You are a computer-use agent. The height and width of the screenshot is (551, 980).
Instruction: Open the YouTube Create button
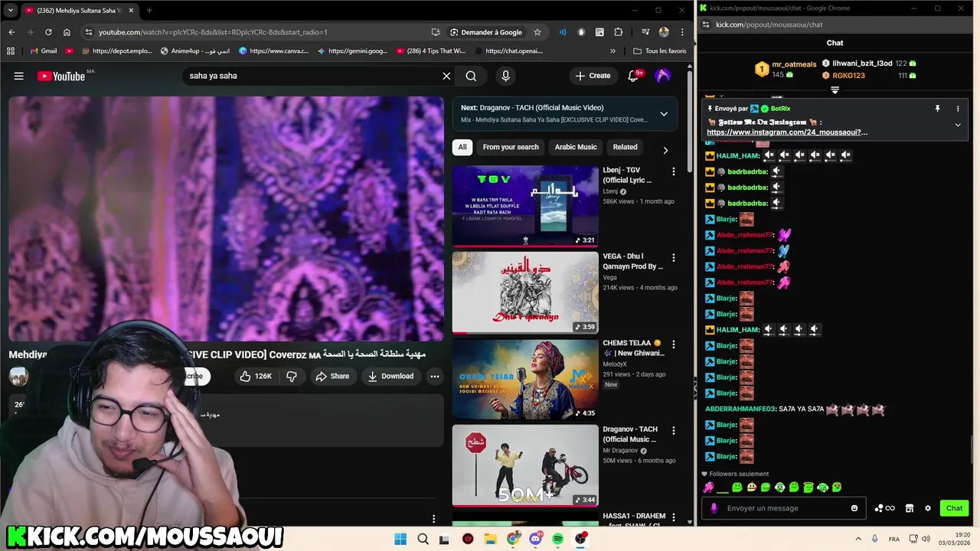click(x=593, y=76)
